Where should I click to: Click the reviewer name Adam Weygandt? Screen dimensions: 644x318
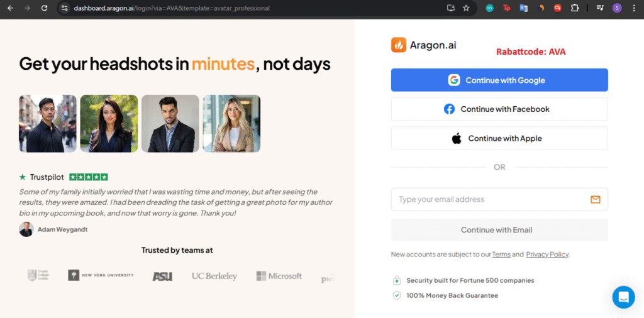pyautogui.click(x=62, y=229)
